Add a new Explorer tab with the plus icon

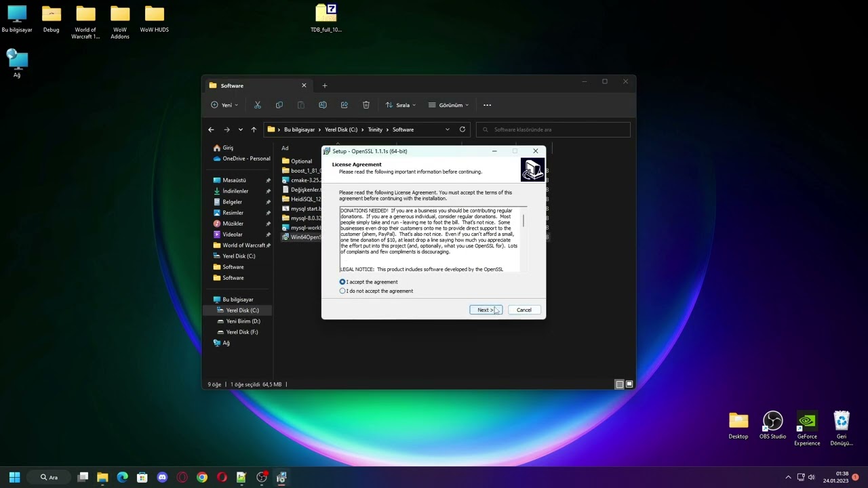[x=325, y=85]
